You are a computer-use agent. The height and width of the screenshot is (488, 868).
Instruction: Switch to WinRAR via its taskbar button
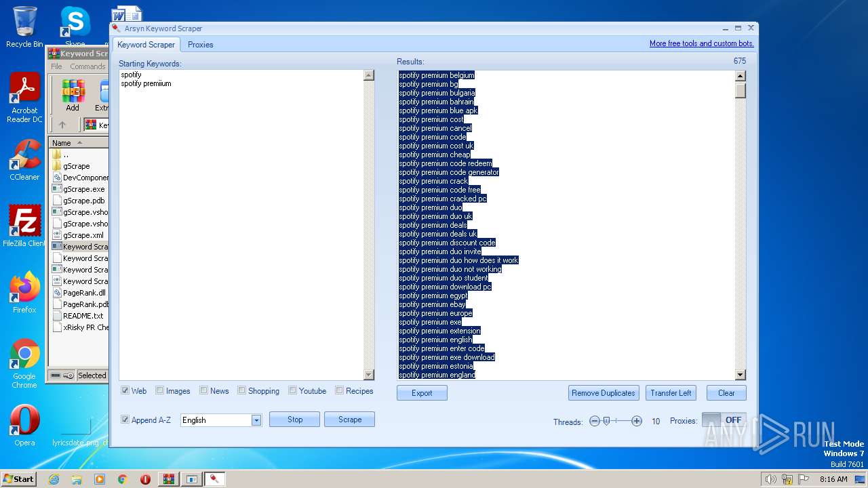click(168, 479)
